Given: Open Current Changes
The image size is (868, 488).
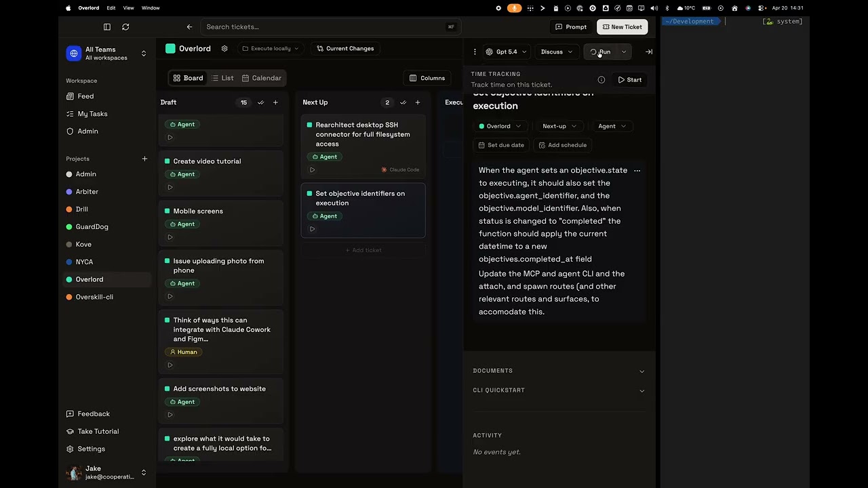Looking at the screenshot, I should coord(345,49).
